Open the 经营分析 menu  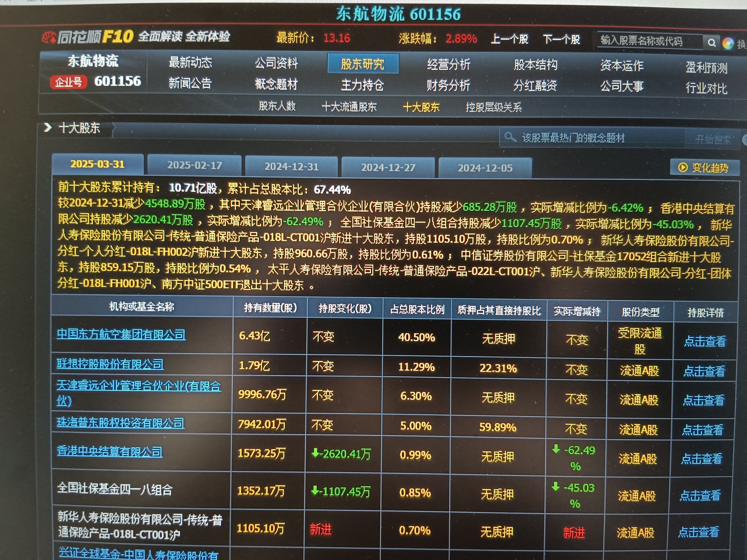pos(449,65)
